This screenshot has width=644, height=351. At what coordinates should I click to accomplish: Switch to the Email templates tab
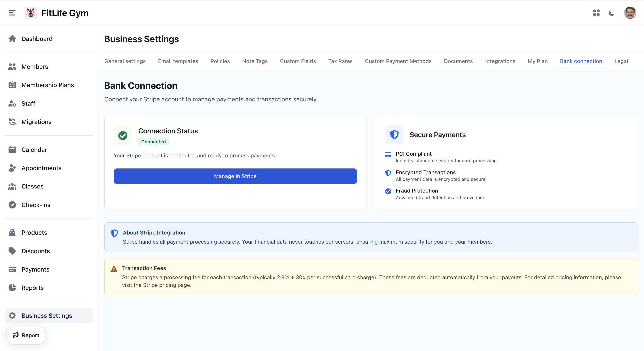click(x=178, y=61)
